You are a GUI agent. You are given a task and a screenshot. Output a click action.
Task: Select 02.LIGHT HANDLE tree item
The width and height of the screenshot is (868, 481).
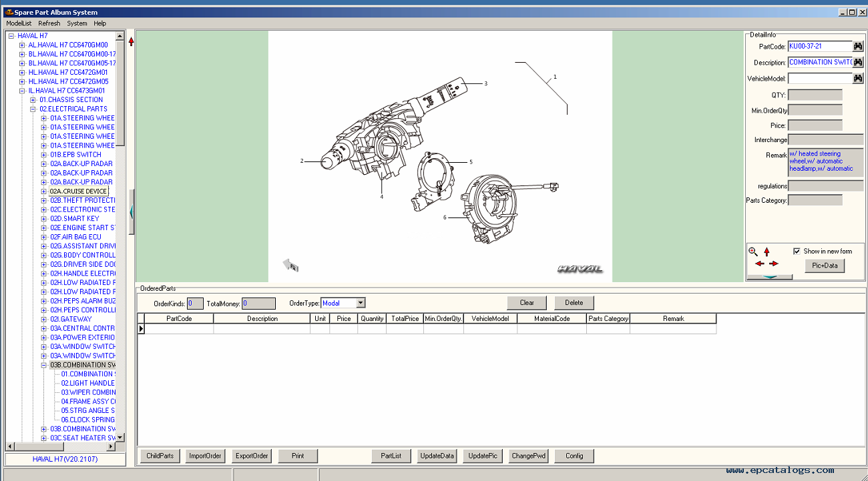coord(87,383)
